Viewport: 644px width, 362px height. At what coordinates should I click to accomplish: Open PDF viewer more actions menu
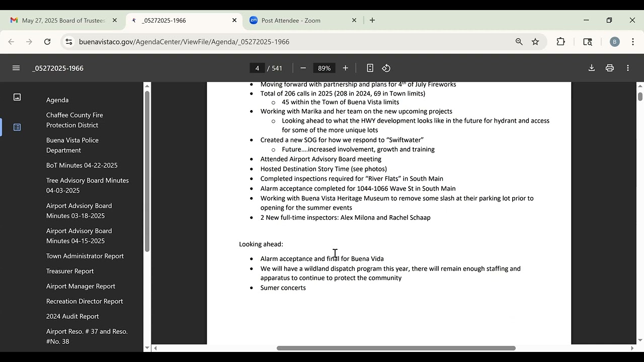pyautogui.click(x=628, y=68)
